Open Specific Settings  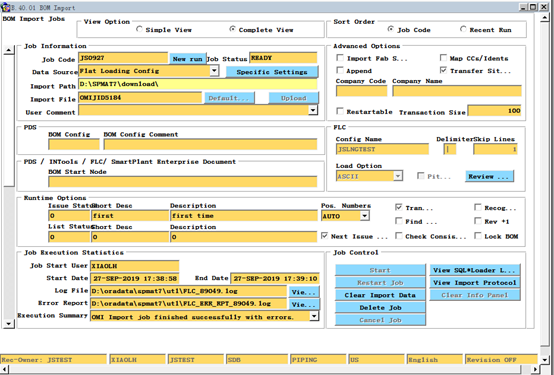(x=272, y=72)
